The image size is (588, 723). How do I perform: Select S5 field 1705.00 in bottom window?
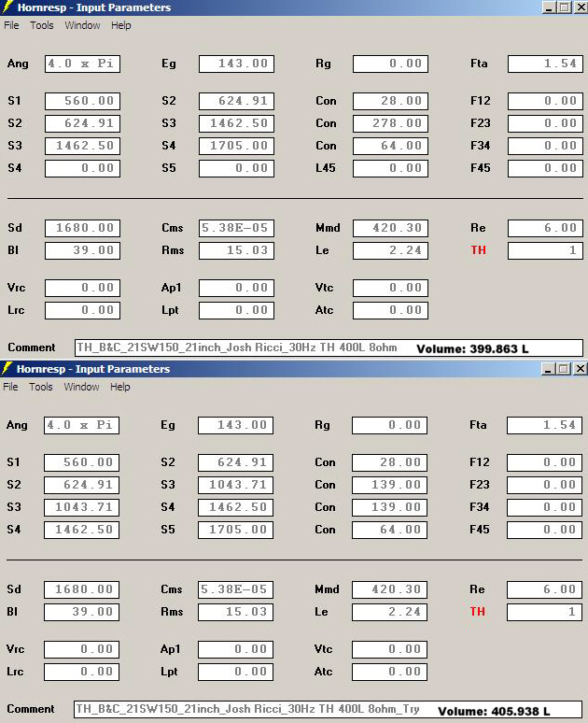pyautogui.click(x=235, y=530)
